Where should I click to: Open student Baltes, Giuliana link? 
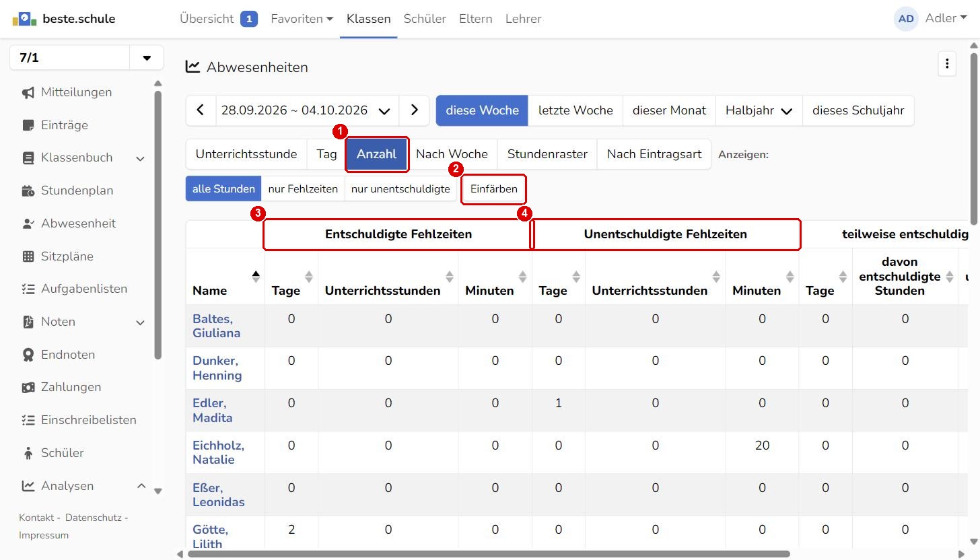216,326
